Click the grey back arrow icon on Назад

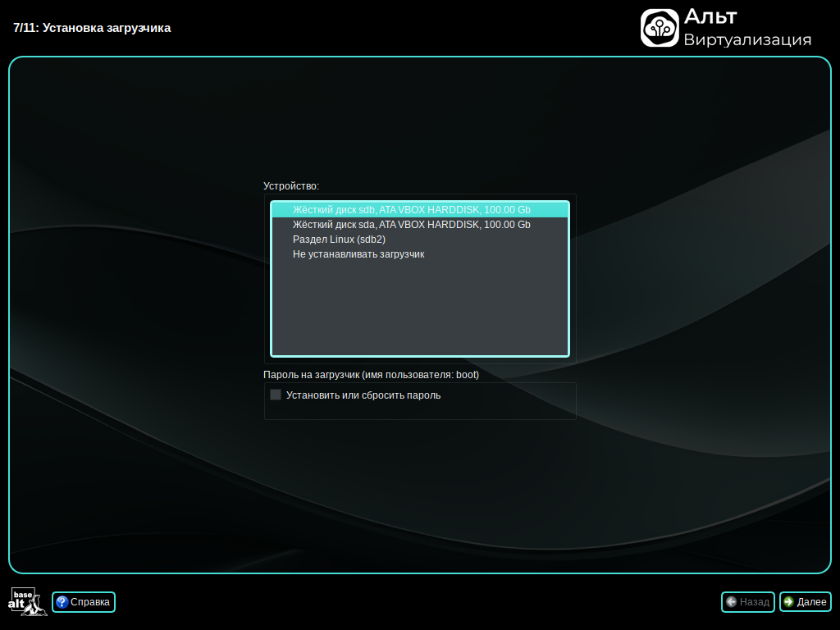(x=731, y=602)
